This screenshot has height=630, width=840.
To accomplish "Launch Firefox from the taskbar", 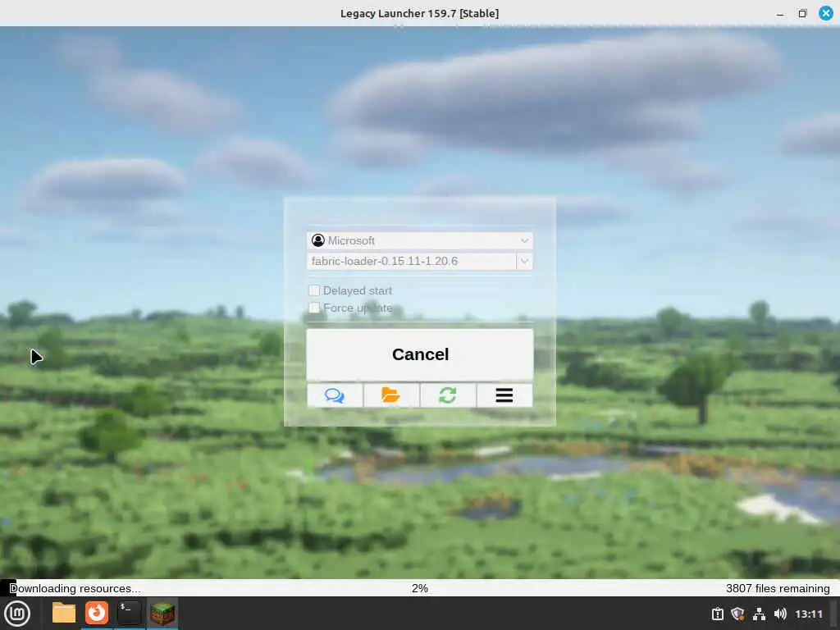I will 97,613.
